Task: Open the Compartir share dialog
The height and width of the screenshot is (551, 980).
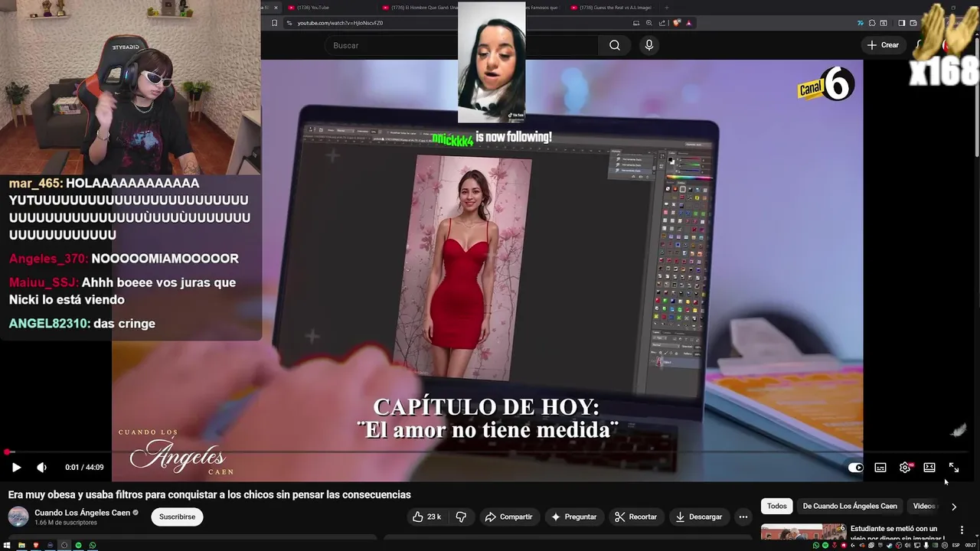Action: click(508, 517)
